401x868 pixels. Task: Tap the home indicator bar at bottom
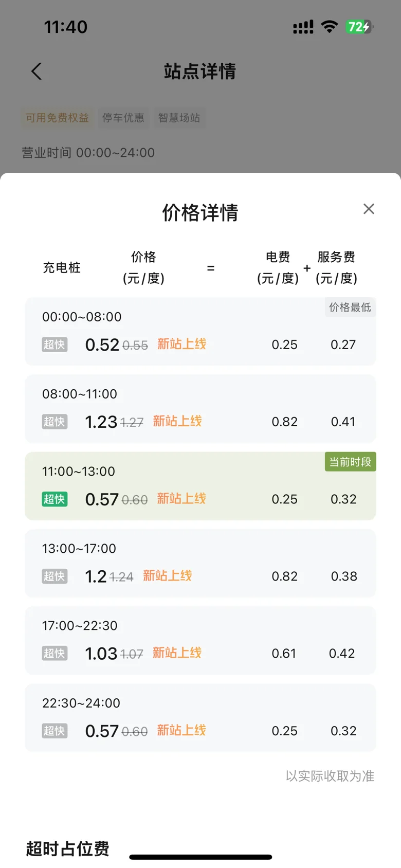[200, 857]
